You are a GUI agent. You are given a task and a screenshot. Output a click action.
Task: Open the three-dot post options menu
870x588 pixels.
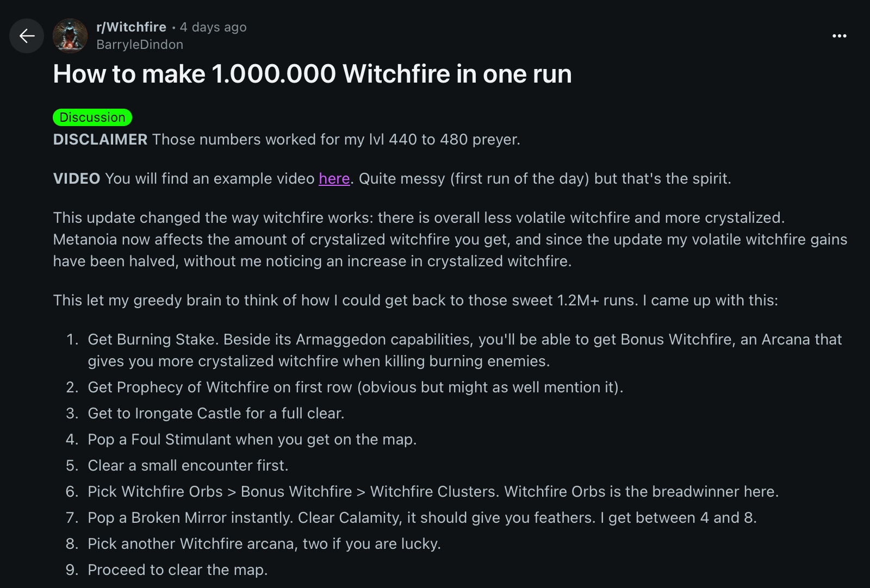[839, 36]
